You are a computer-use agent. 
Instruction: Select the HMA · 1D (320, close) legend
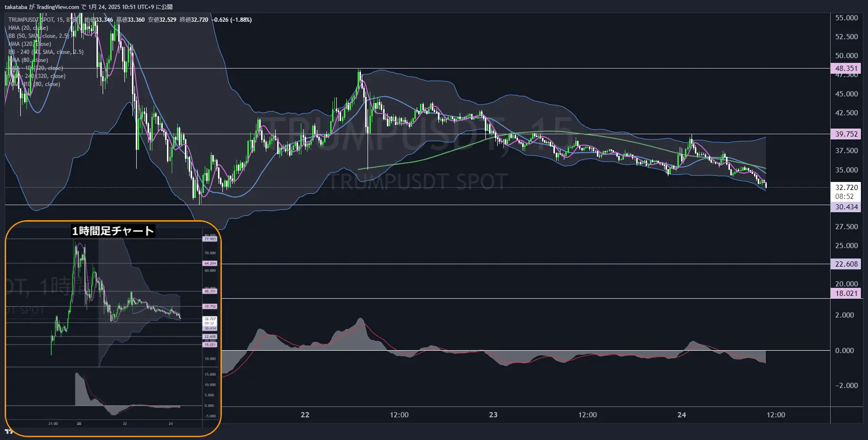(x=35, y=68)
